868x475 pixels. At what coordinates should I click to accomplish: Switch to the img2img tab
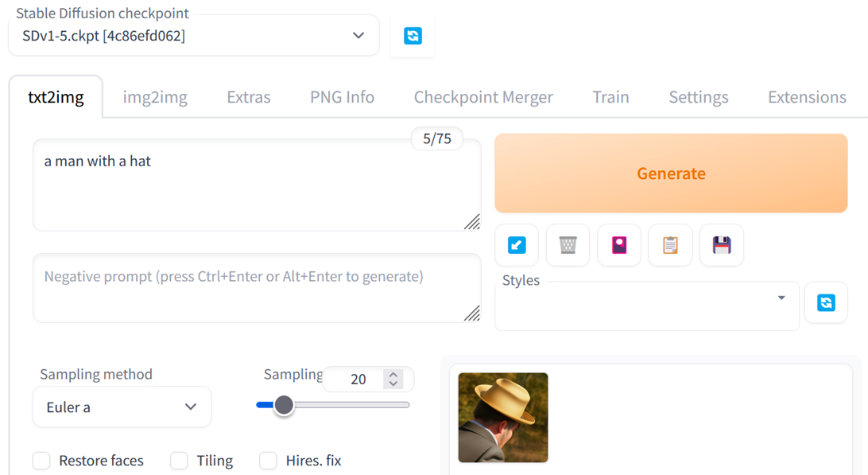point(155,97)
